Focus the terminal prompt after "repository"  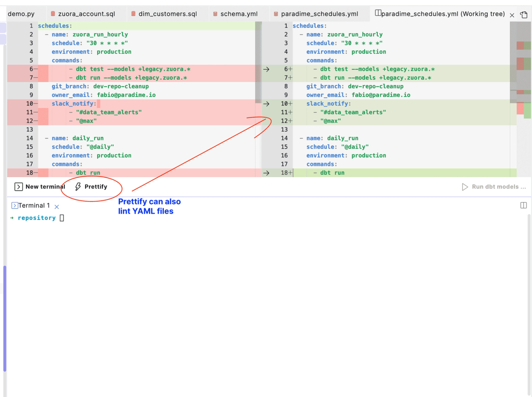click(x=62, y=218)
